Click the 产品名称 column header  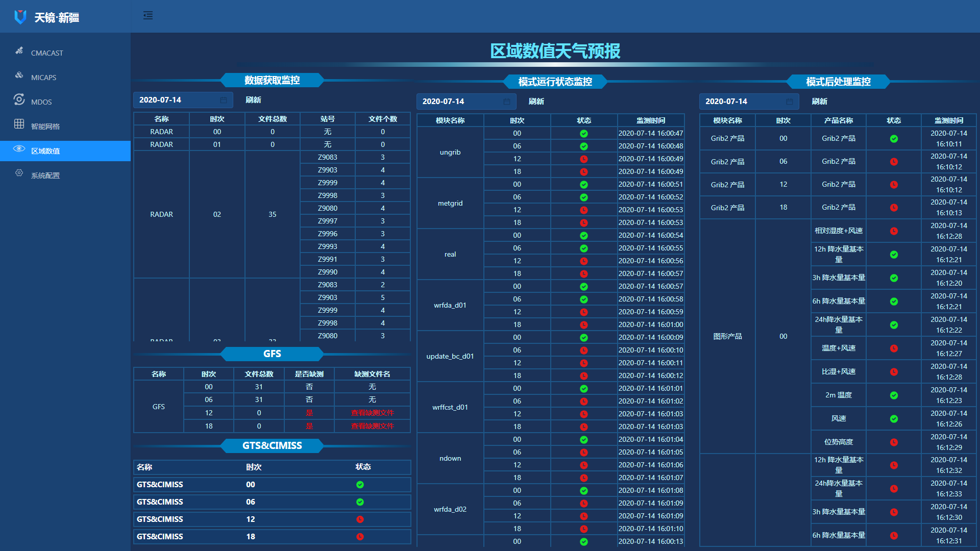point(839,120)
